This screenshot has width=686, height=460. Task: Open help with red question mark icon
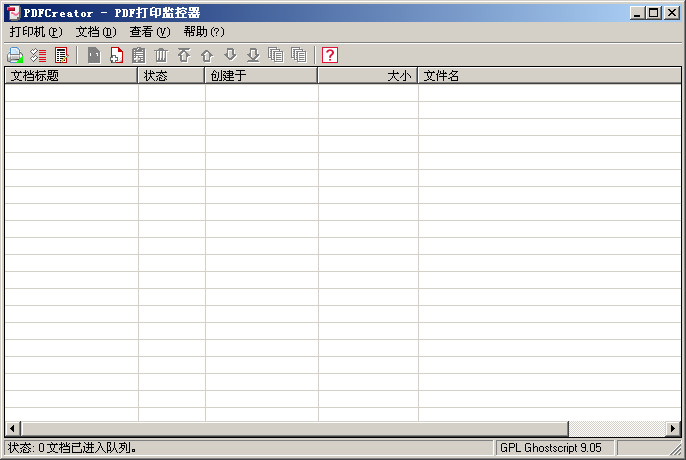[x=330, y=55]
